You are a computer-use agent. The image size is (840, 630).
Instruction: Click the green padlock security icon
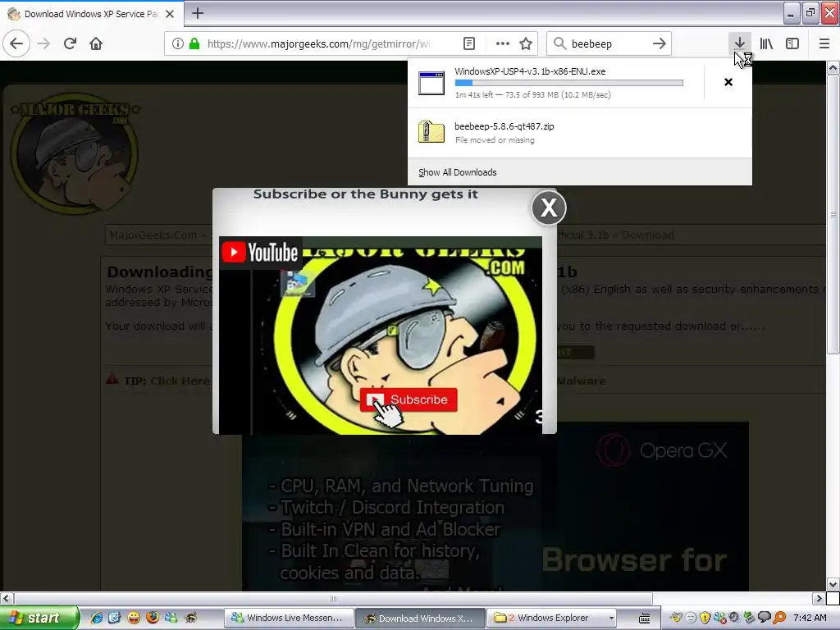[x=194, y=43]
